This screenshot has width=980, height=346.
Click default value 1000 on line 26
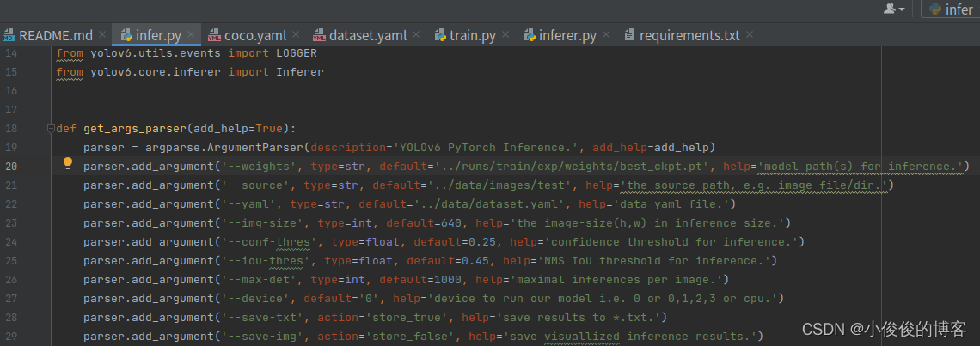(448, 279)
